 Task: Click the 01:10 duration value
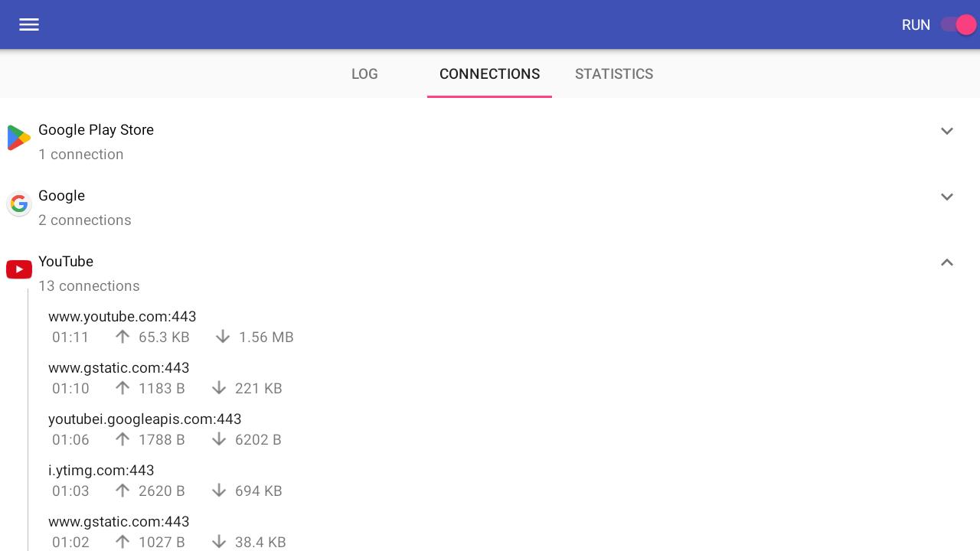pos(70,389)
